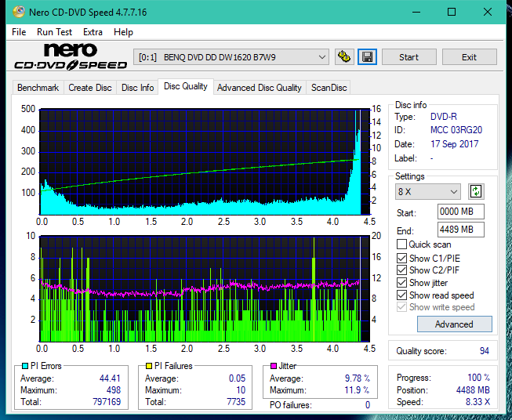Click PI Errors total 797169
512x420 pixels.
coord(107,401)
